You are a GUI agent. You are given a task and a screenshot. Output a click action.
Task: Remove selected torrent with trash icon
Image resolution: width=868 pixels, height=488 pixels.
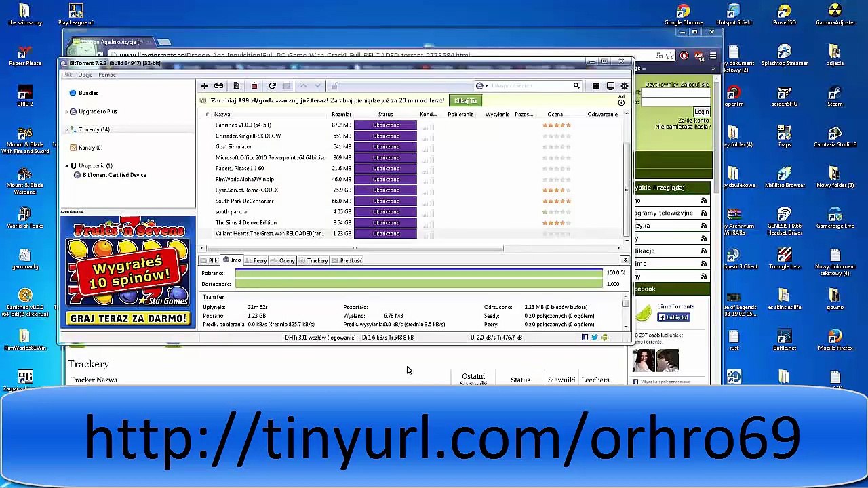click(x=254, y=86)
